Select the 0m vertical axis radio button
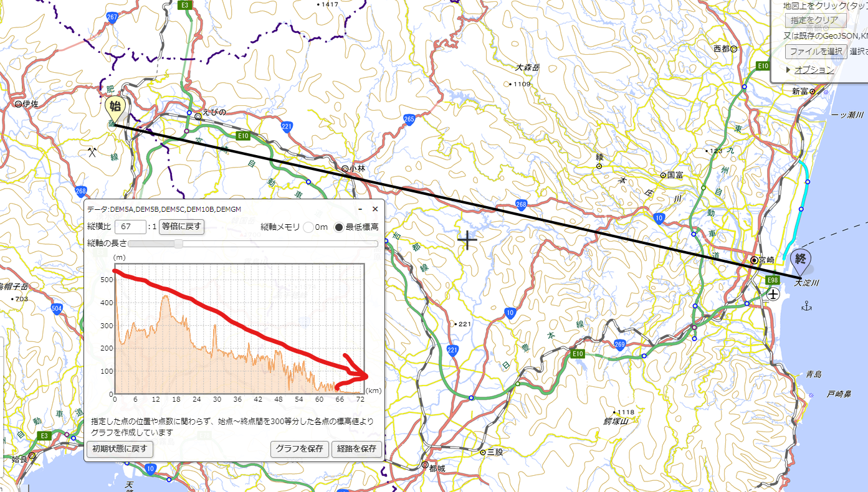 pos(308,227)
